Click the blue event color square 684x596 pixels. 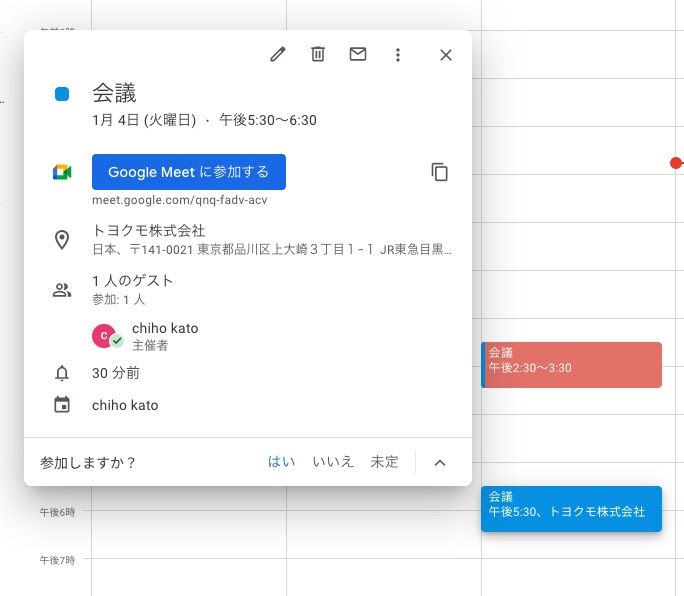(x=62, y=94)
